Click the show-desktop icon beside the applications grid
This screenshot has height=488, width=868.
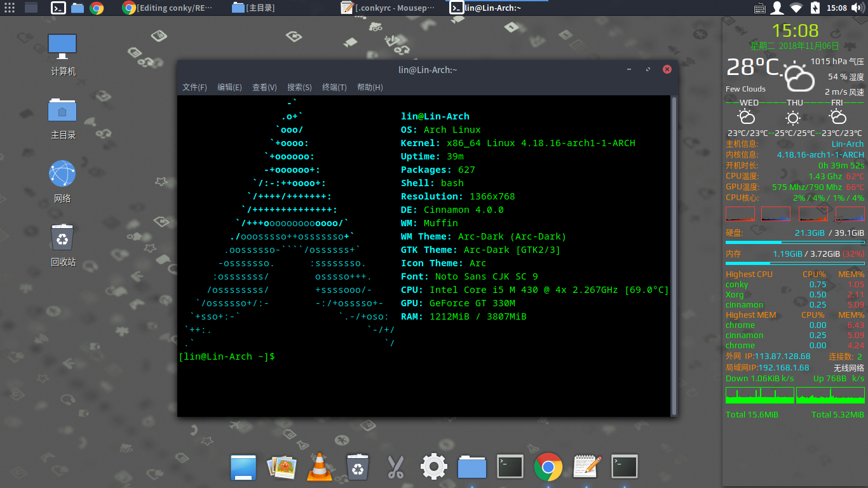tap(31, 8)
